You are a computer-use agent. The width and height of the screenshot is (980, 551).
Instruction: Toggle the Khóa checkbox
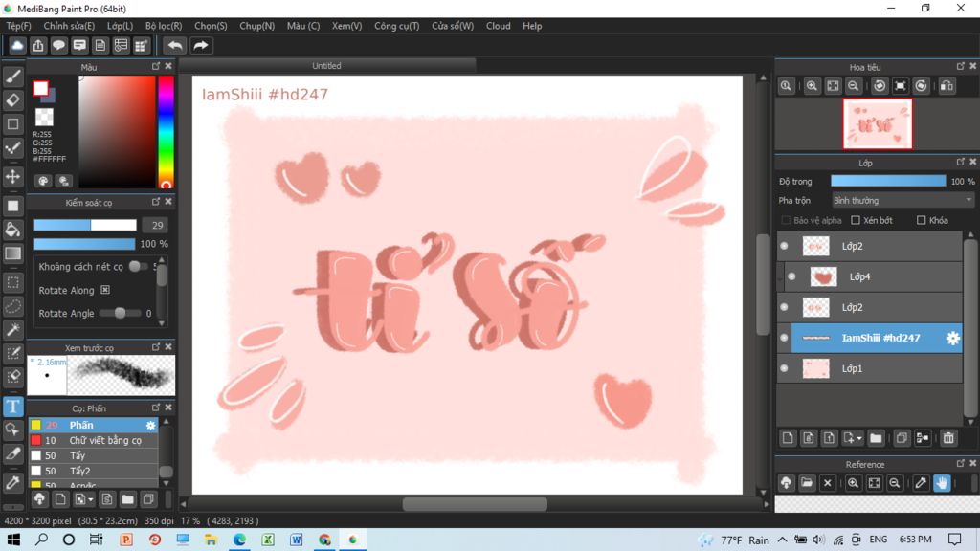[x=921, y=220]
